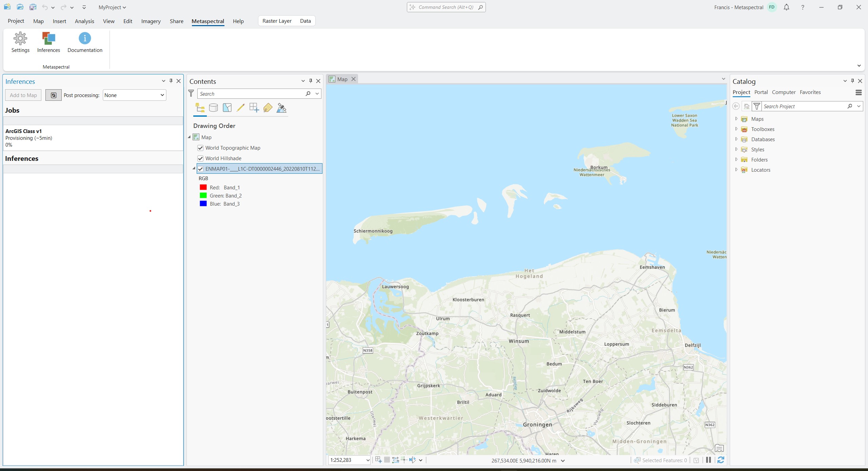Open the Documentation info icon
The height and width of the screenshot is (471, 868).
coord(85,39)
